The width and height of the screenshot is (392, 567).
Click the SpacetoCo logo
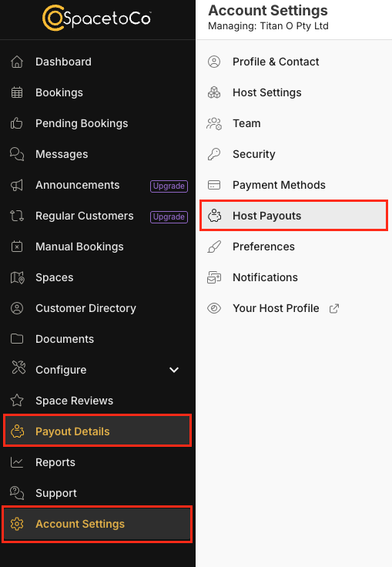[96, 18]
